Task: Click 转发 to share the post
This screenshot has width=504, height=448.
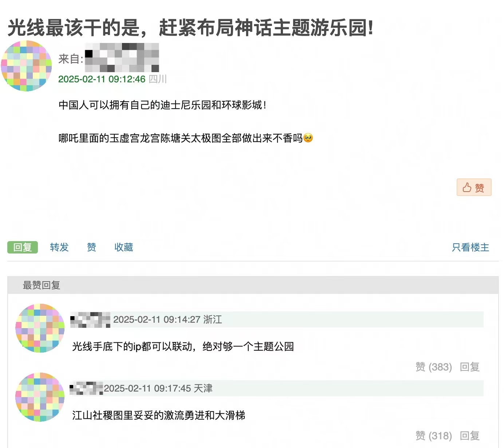Action: [x=59, y=247]
